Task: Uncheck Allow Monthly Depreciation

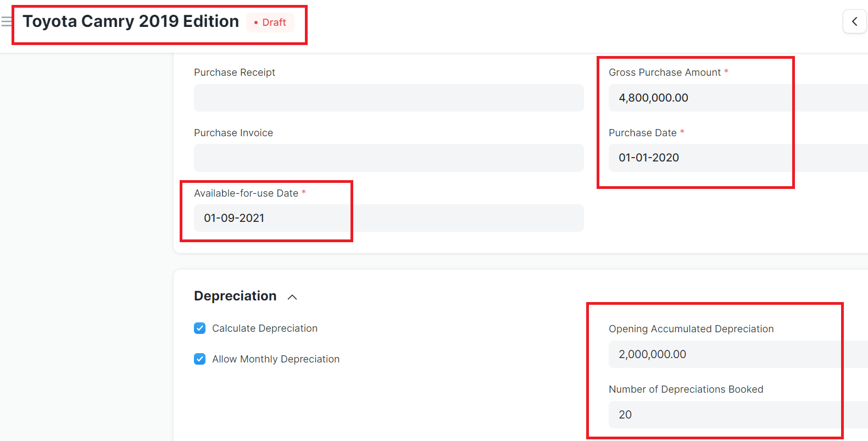Action: tap(199, 359)
